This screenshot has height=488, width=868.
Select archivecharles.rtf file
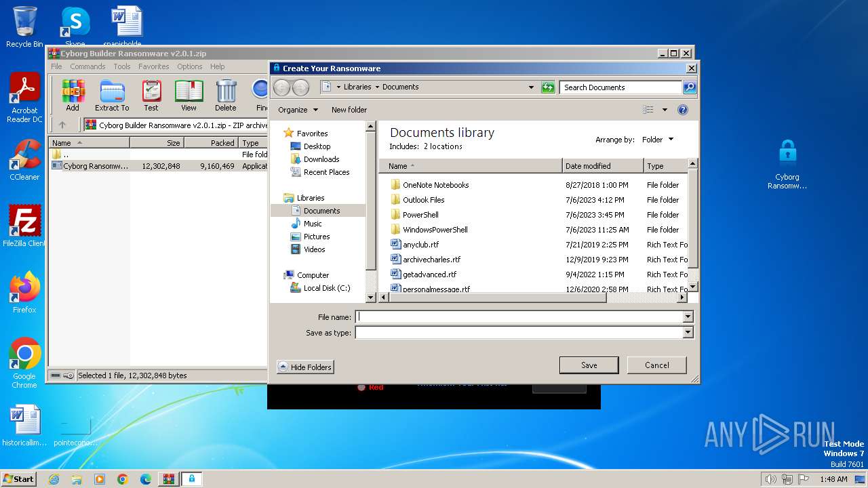point(431,260)
